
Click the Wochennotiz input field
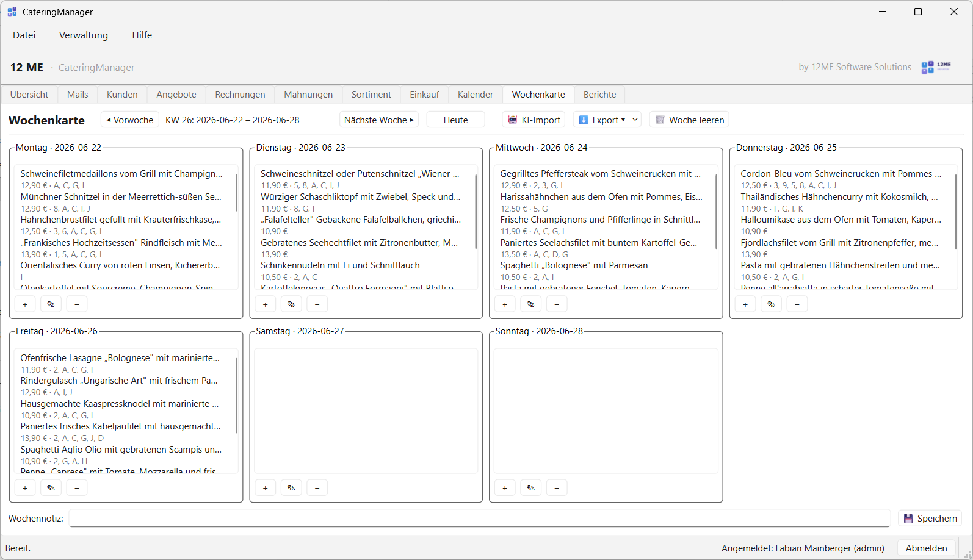tap(480, 518)
